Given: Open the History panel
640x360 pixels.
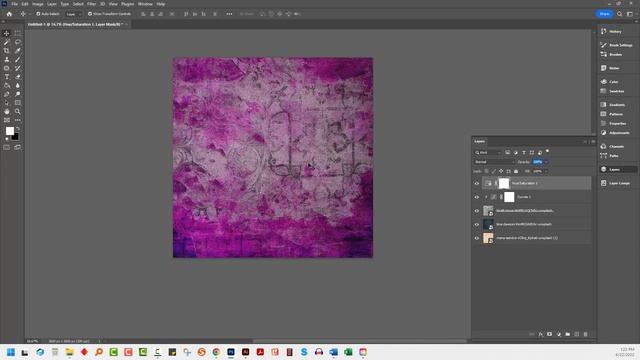Looking at the screenshot, I should coord(616,32).
